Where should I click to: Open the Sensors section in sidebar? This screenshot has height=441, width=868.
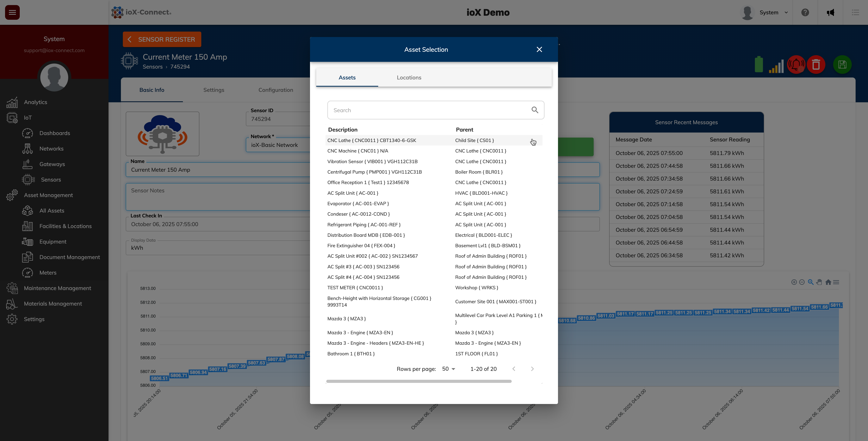pos(51,180)
